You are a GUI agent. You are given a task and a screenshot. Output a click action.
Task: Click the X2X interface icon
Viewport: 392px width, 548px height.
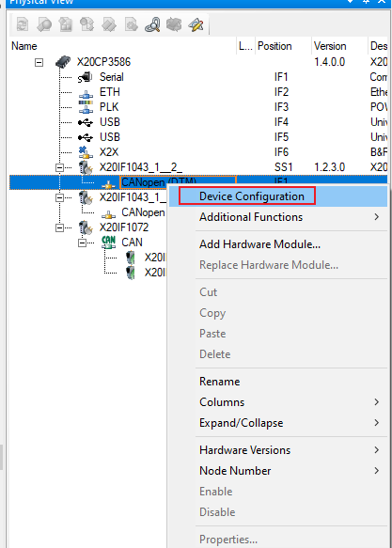(x=86, y=152)
